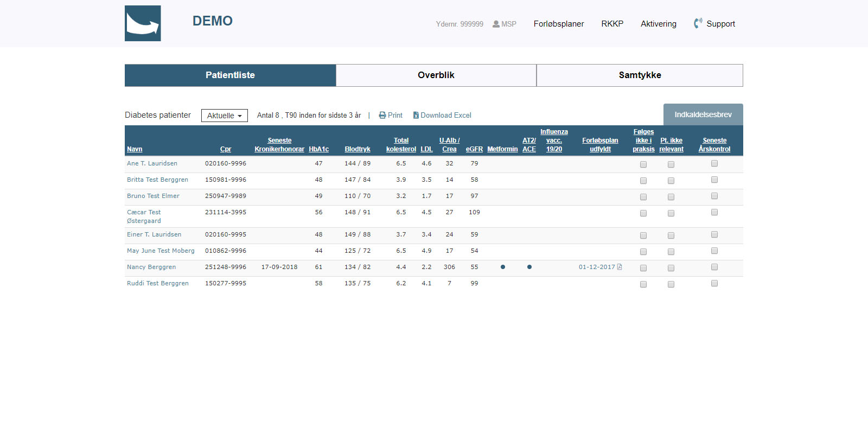
Task: Sort by Seneste Årskontrol column header
Action: click(714, 145)
